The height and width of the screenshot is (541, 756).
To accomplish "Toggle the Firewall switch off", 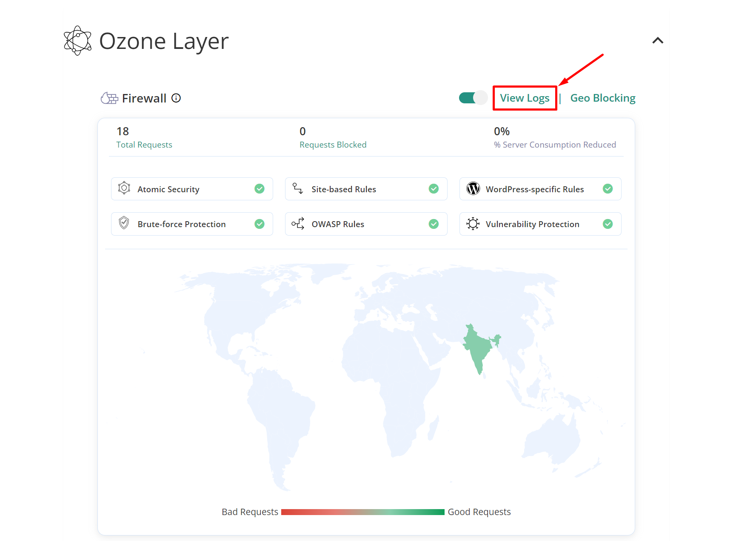I will click(x=473, y=98).
